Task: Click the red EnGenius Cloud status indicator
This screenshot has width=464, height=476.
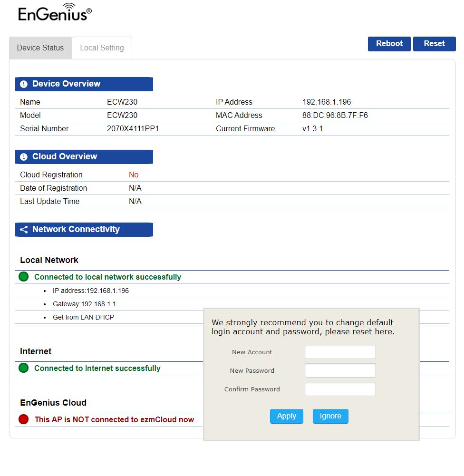Action: [23, 419]
